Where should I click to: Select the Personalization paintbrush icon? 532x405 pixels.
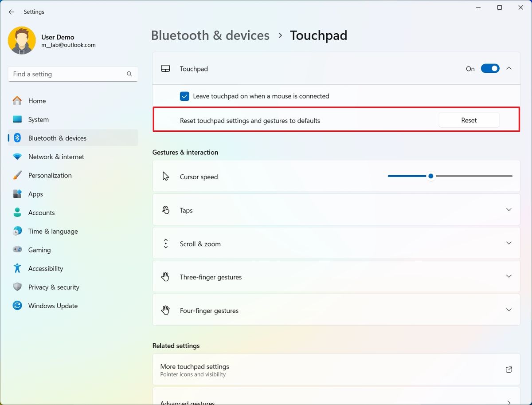[17, 175]
